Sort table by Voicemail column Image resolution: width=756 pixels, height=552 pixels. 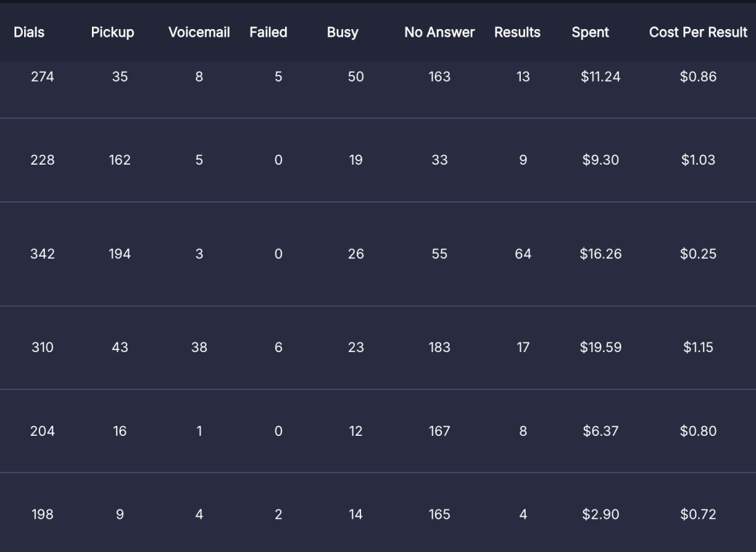[x=199, y=33]
